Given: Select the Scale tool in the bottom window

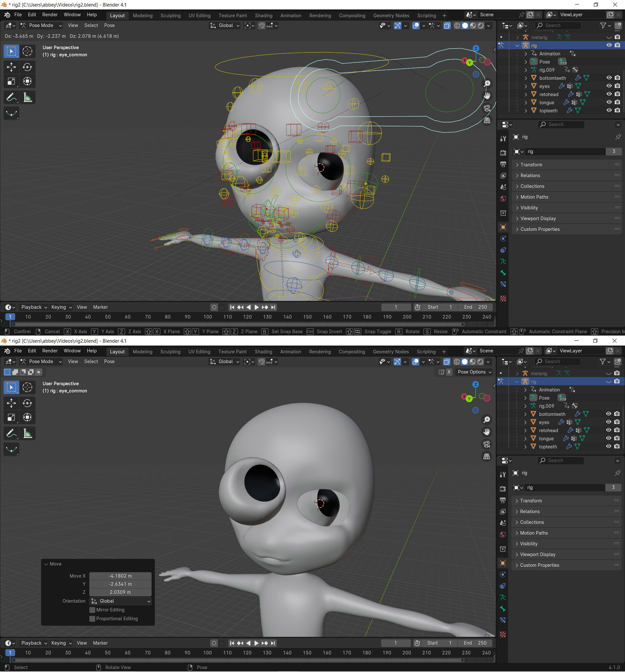Looking at the screenshot, I should [x=11, y=417].
